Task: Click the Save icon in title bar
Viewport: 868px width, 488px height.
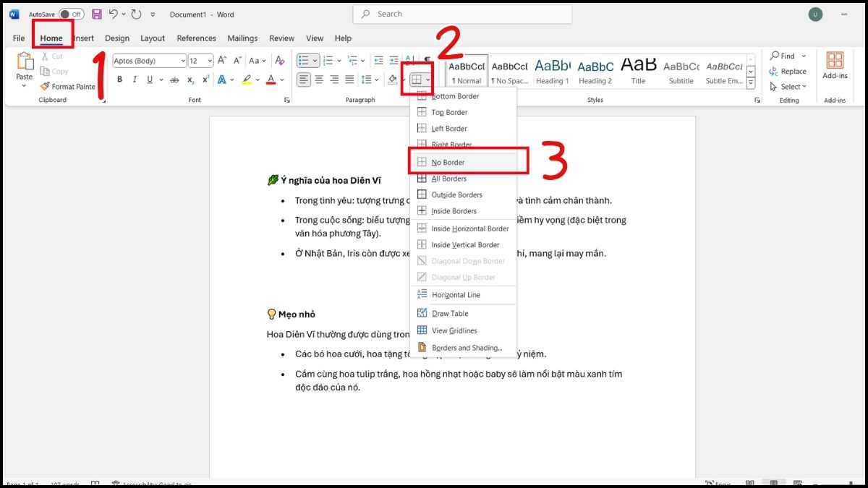Action: [x=97, y=14]
